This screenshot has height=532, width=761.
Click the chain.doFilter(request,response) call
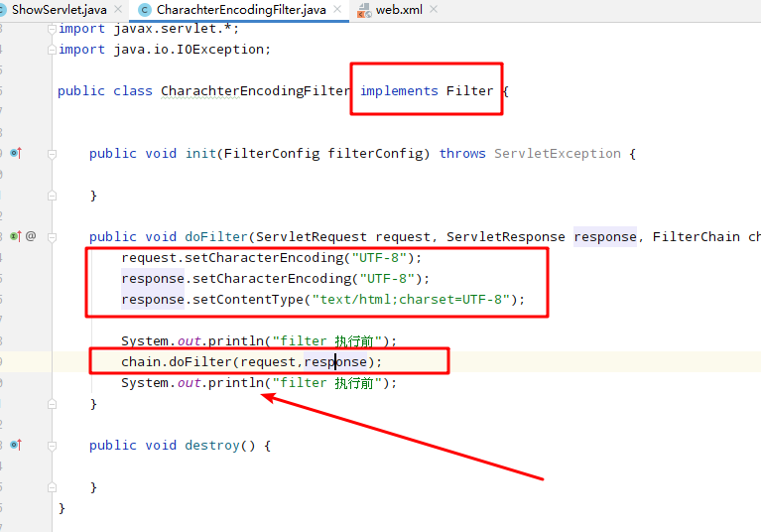pyautogui.click(x=251, y=362)
